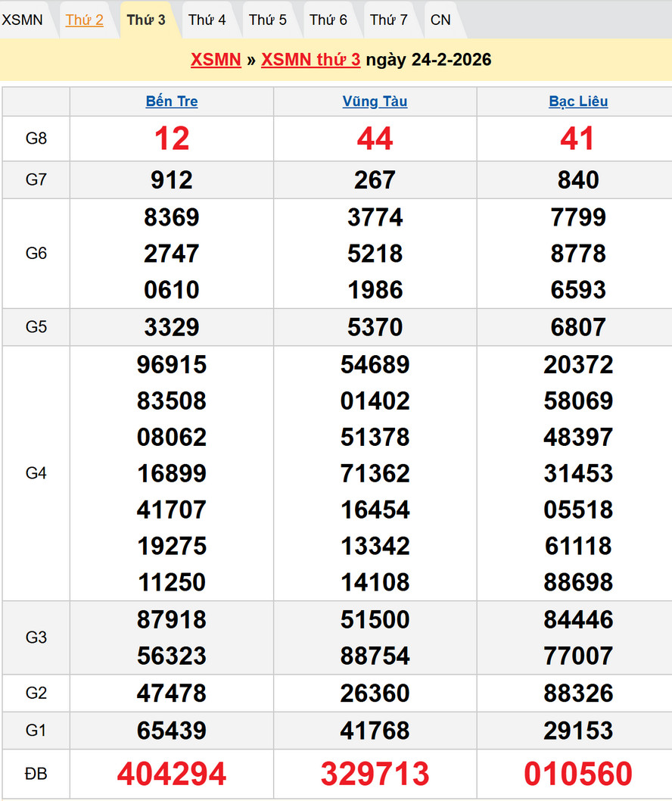This screenshot has width=672, height=801.
Task: Click the ĐB row label
Action: click(36, 774)
